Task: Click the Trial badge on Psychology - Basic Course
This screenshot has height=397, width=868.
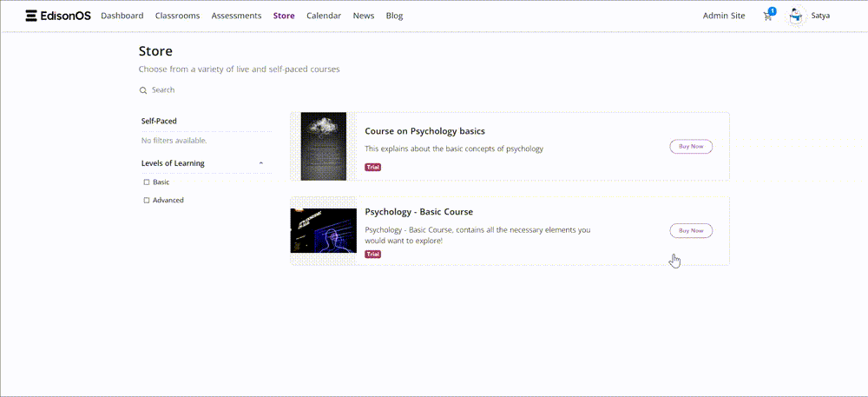Action: pyautogui.click(x=373, y=255)
